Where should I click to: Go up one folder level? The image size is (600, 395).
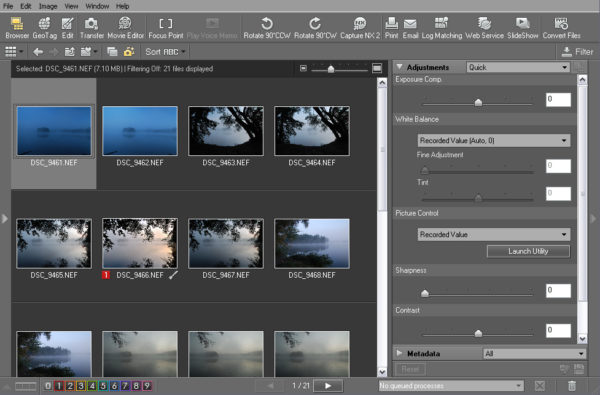click(70, 52)
